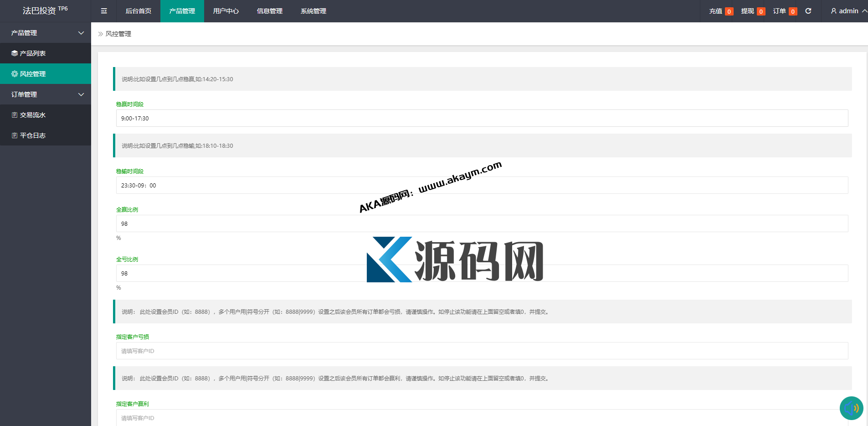Open 交易流水 from the sidebar
This screenshot has height=426, width=868.
coord(33,115)
